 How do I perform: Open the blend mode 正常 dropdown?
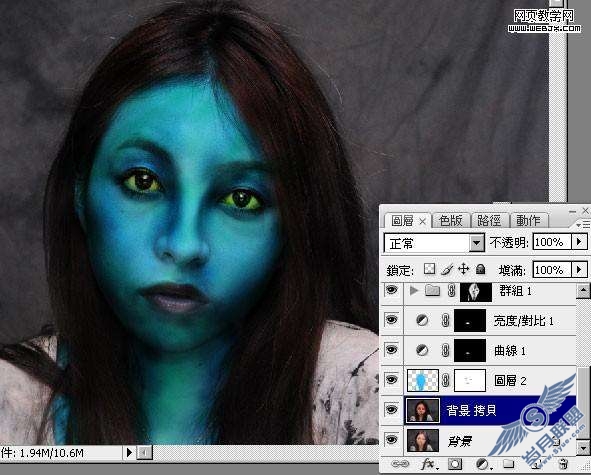pyautogui.click(x=476, y=243)
